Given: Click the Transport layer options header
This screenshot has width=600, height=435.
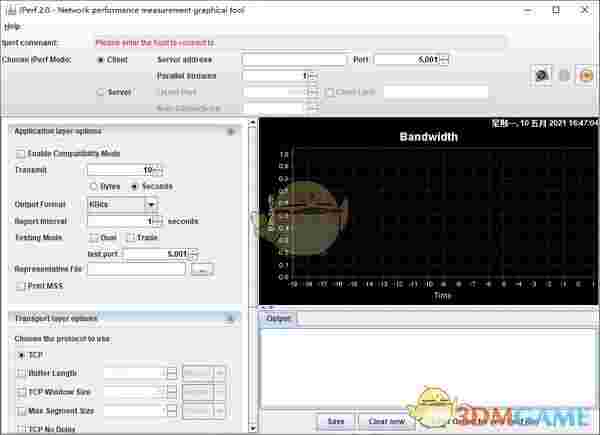Looking at the screenshot, I should (125, 318).
